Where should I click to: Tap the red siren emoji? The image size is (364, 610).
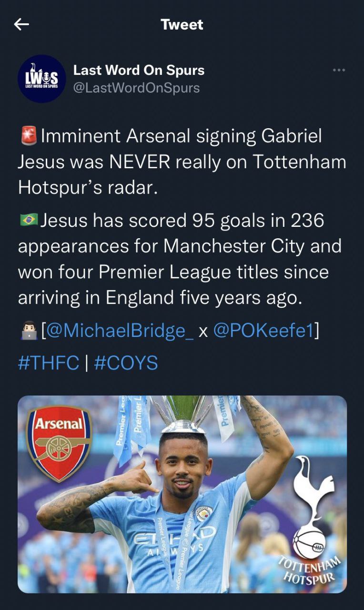tap(29, 136)
